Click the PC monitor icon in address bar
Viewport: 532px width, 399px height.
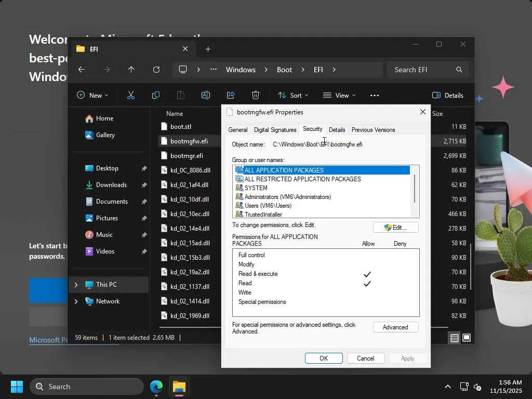[x=183, y=70]
